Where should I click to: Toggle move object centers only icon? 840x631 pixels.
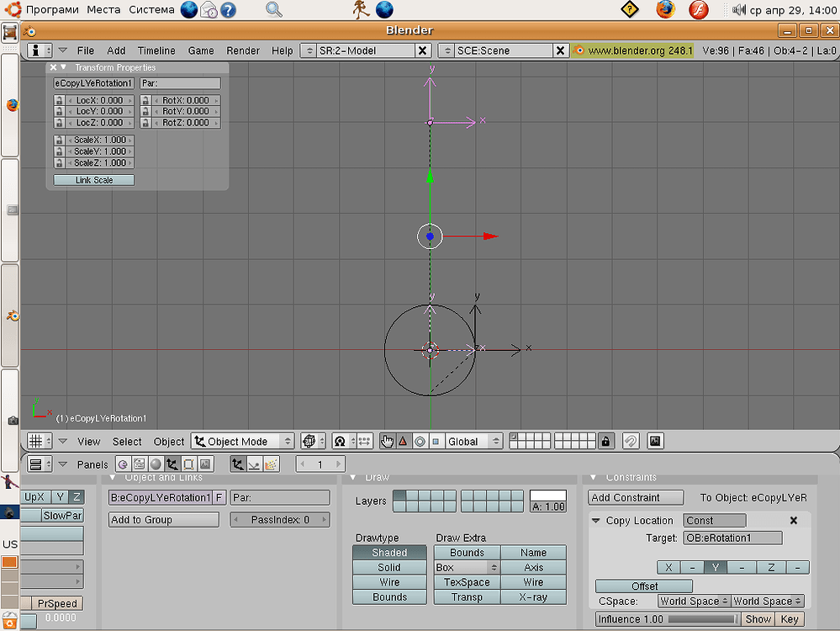tap(365, 441)
